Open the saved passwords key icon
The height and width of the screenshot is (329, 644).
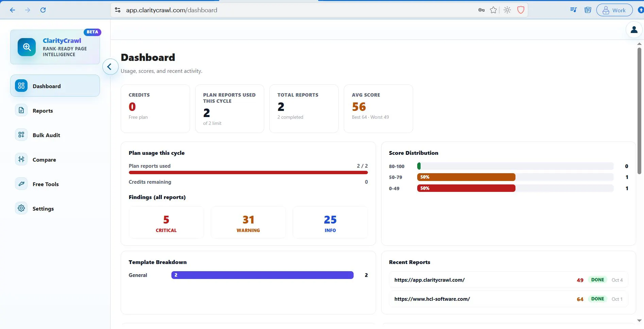pyautogui.click(x=481, y=10)
